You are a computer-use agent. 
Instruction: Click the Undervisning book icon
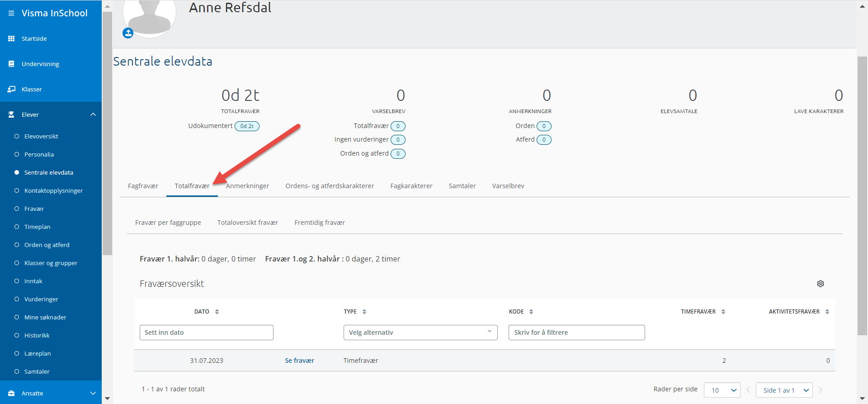point(11,64)
